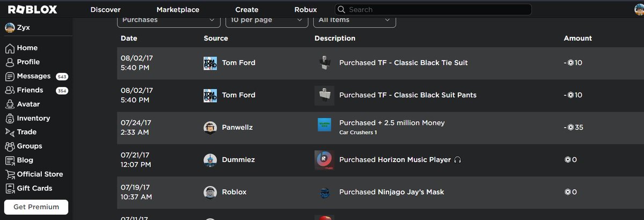Open the Home sidebar icon
Image resolution: width=644 pixels, height=220 pixels.
point(10,48)
